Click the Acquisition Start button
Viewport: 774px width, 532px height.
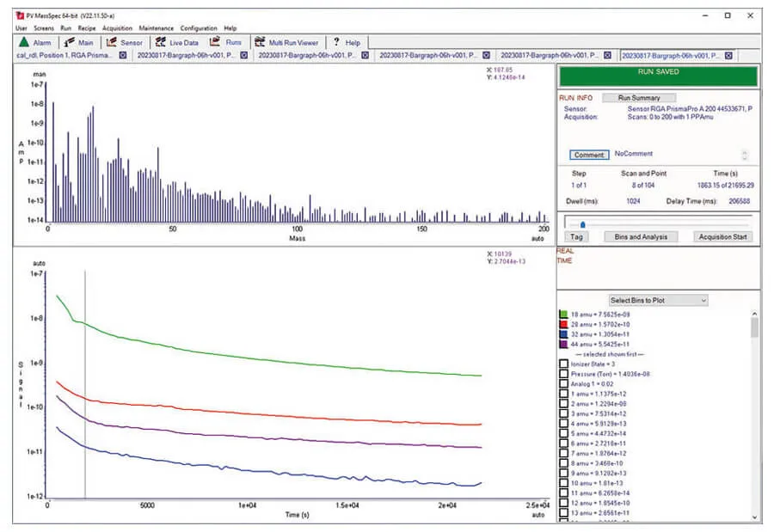[x=722, y=237]
